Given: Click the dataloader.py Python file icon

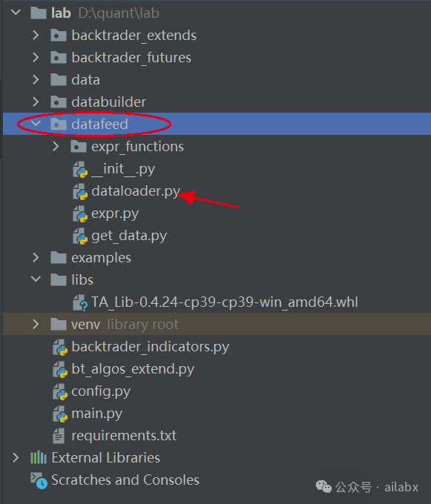Looking at the screenshot, I should tap(80, 191).
